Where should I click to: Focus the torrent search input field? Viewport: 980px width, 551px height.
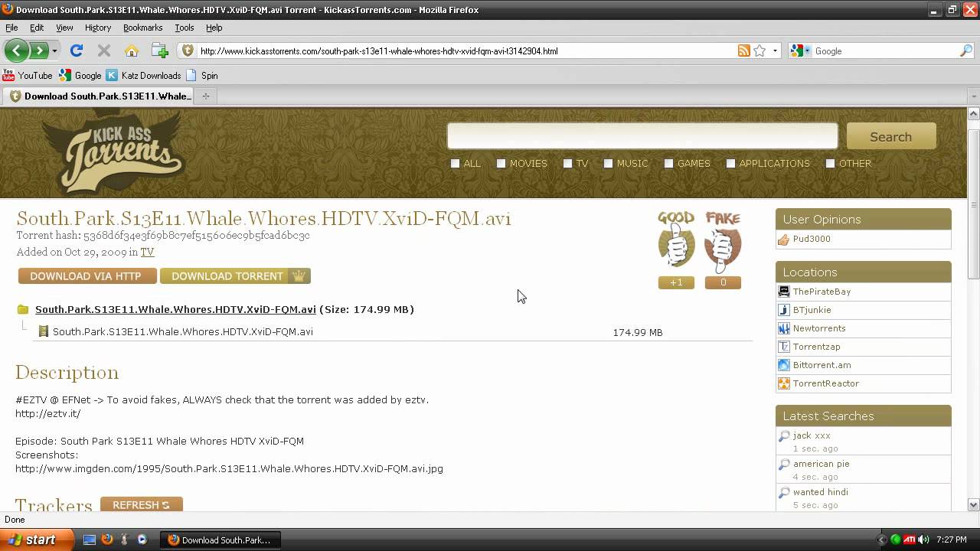pyautogui.click(x=642, y=136)
